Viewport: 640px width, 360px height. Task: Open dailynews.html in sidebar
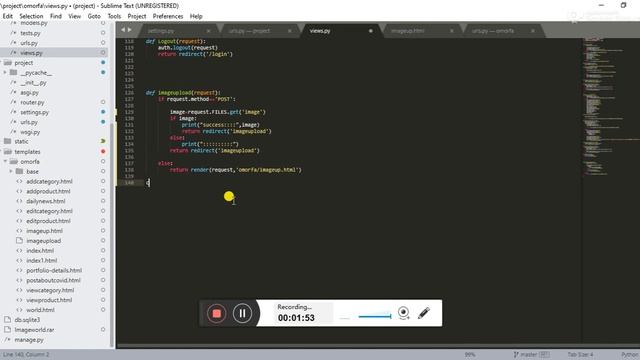point(46,201)
